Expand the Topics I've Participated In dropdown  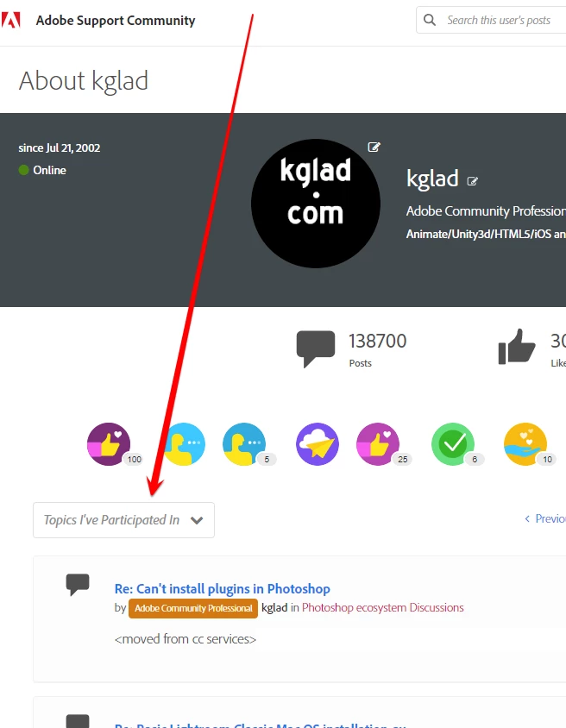123,520
